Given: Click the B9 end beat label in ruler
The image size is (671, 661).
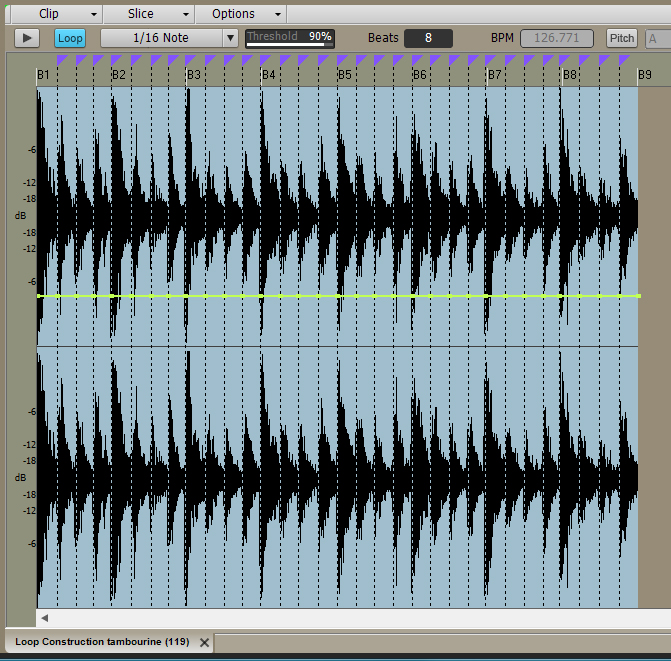Looking at the screenshot, I should coord(646,75).
